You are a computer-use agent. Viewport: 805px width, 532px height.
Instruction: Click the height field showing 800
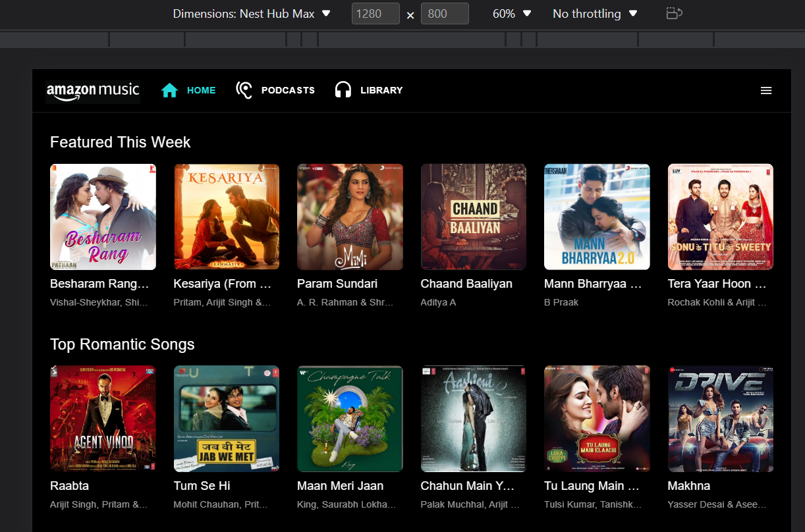pos(445,13)
